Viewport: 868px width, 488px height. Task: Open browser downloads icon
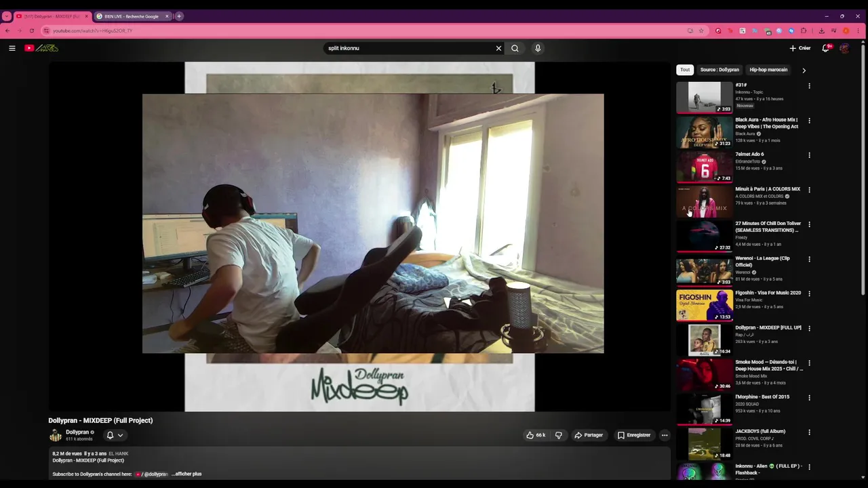coord(821,30)
